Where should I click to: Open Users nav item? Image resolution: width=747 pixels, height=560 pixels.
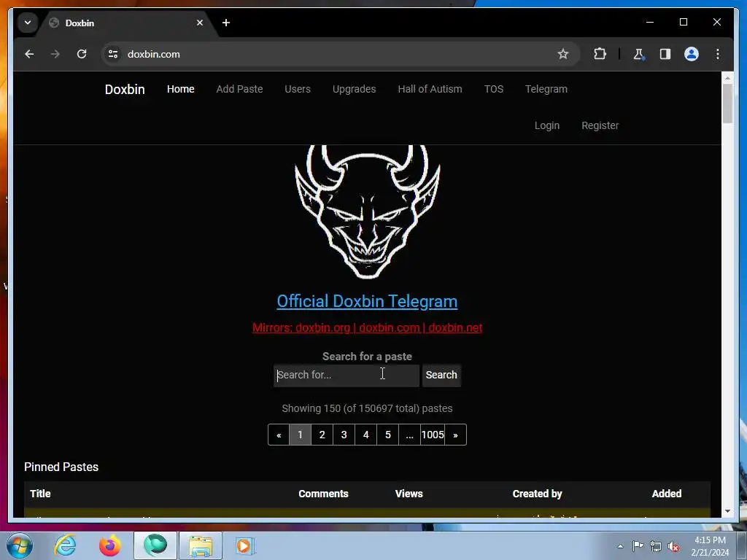298,89
